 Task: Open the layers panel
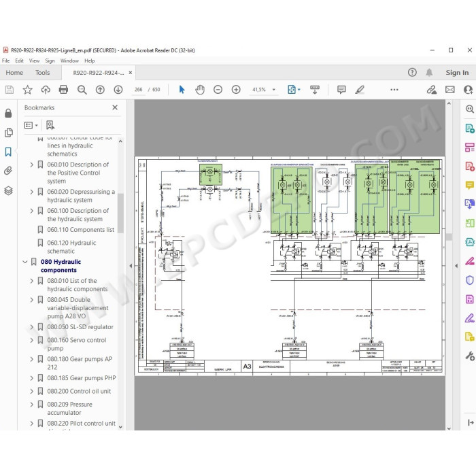pyautogui.click(x=8, y=190)
